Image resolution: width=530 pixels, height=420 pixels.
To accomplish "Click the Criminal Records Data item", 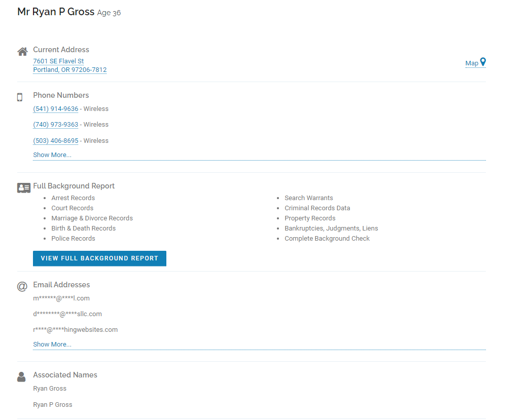I will pyautogui.click(x=317, y=208).
